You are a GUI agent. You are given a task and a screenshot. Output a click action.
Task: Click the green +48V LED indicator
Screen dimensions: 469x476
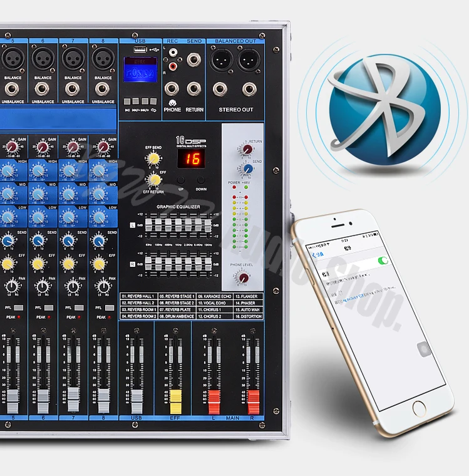pos(246,187)
